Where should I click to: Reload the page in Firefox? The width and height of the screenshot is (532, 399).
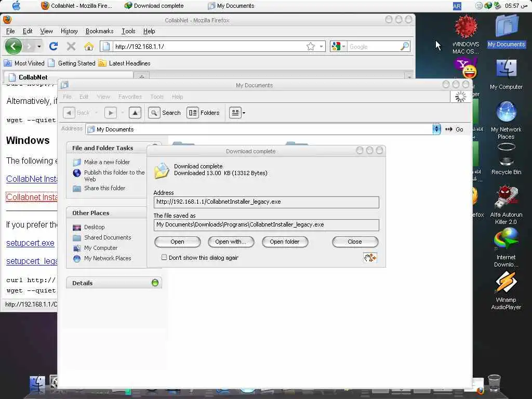54,46
